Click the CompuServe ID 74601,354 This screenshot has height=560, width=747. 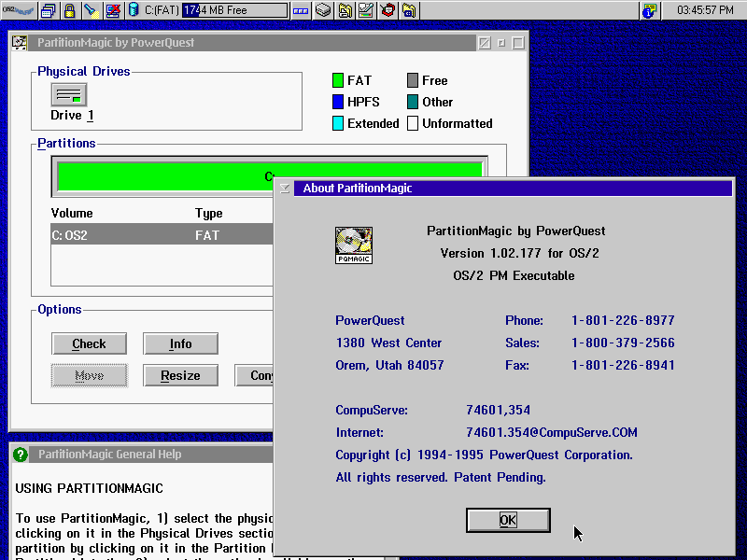pos(498,410)
